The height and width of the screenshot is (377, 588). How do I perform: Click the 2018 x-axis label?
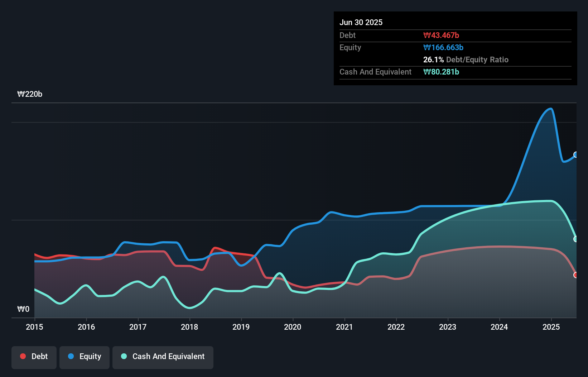tap(189, 327)
